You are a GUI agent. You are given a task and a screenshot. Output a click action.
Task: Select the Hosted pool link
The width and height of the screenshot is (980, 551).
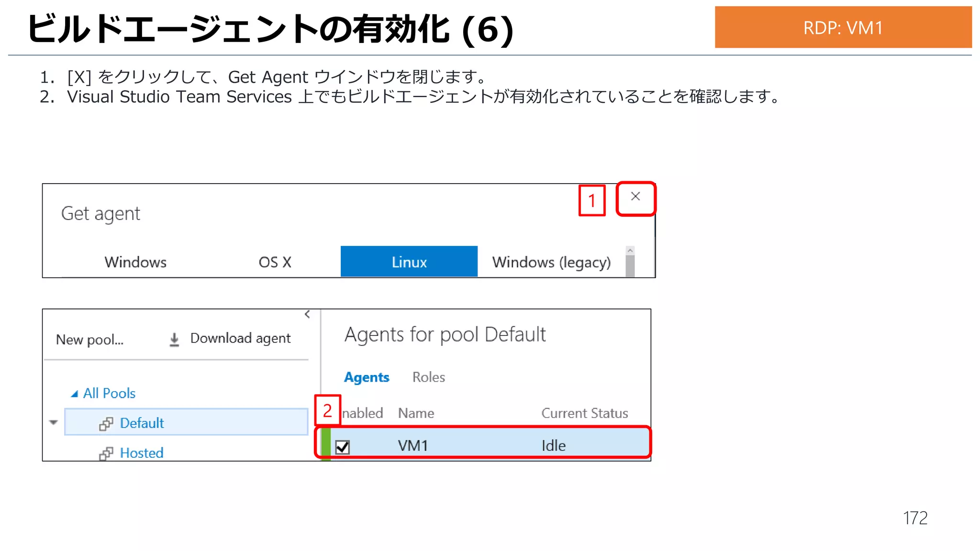(142, 453)
